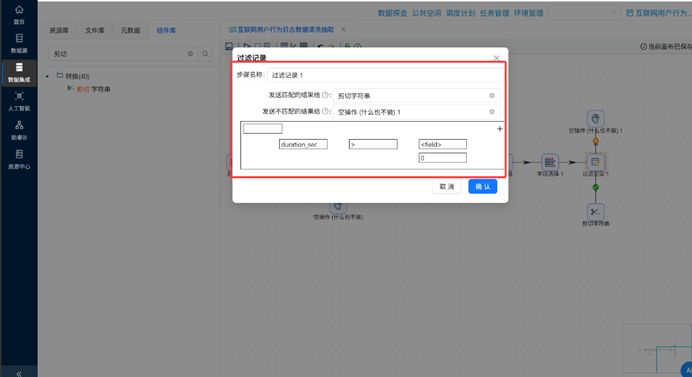
Task: Open 发送不匹配的结果给 dropdown
Action: tap(416, 112)
